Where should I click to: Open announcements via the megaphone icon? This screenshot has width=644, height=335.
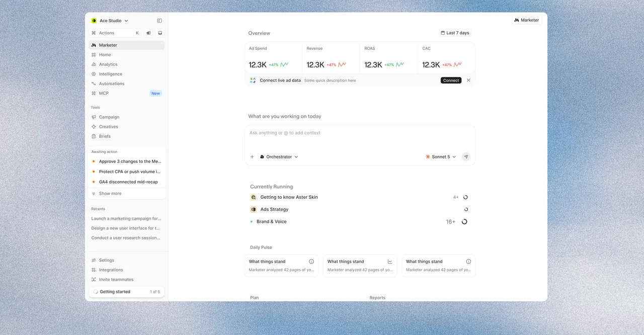(x=148, y=33)
